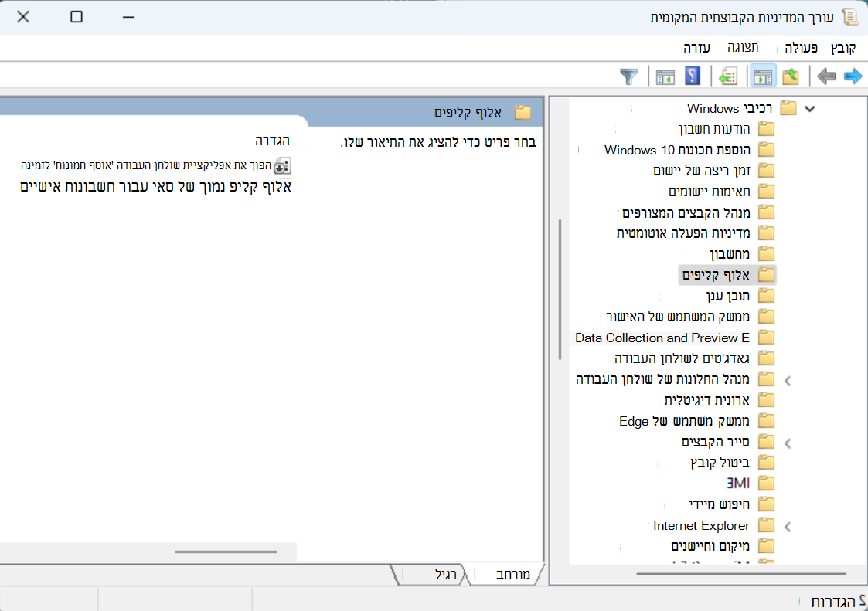The image size is (868, 611).
Task: Click the tree pane horizontal scrollbar
Action: [x=741, y=574]
